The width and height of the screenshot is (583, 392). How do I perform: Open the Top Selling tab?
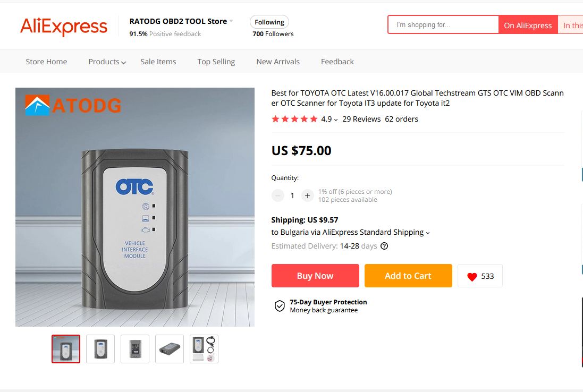tap(216, 62)
